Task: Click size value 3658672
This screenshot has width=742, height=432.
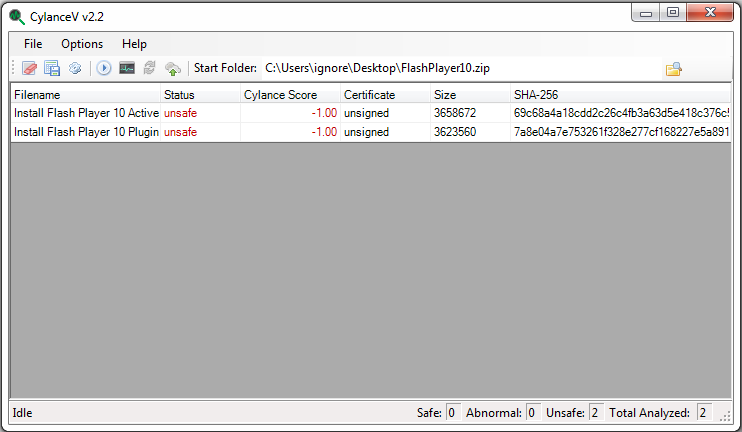Action: point(455,113)
